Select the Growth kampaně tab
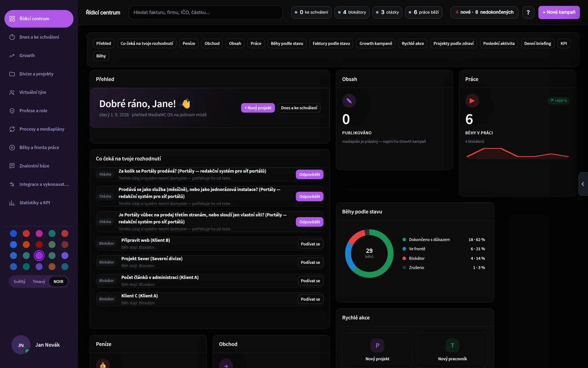This screenshot has height=368, width=588. pyautogui.click(x=376, y=43)
